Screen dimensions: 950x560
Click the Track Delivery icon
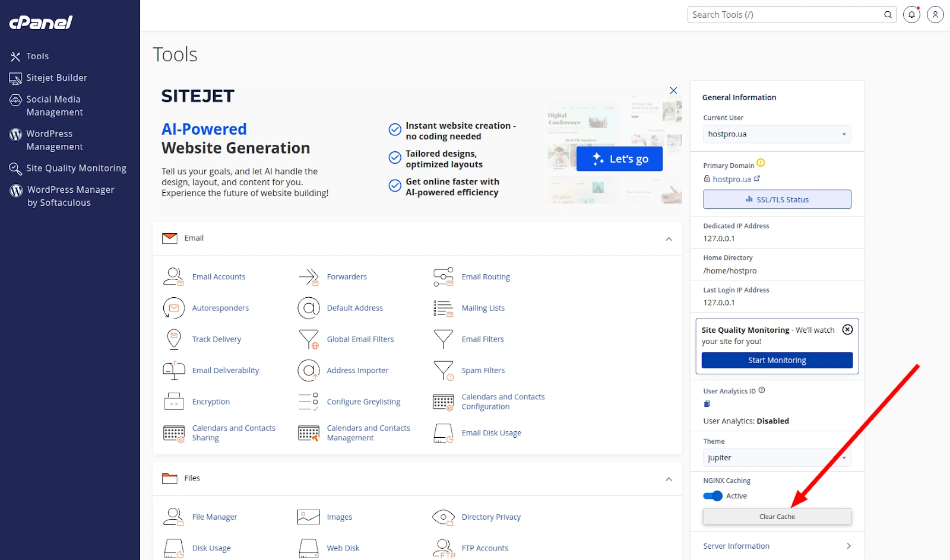coord(173,339)
